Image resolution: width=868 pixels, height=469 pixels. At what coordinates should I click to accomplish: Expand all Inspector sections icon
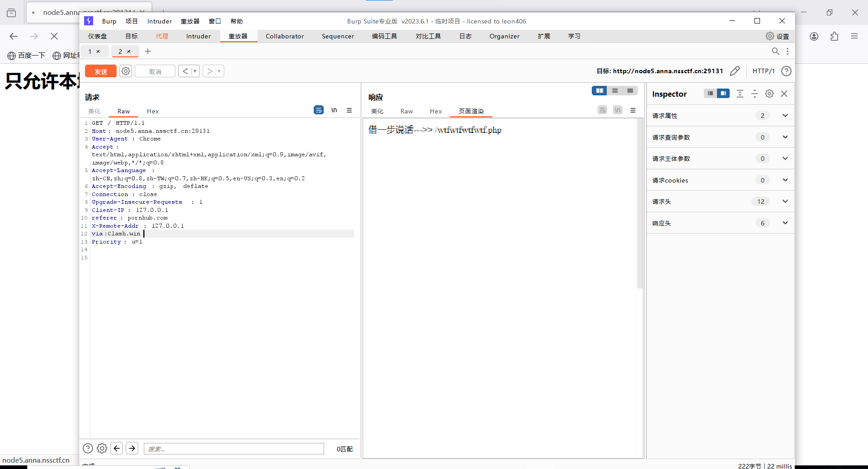coord(740,94)
